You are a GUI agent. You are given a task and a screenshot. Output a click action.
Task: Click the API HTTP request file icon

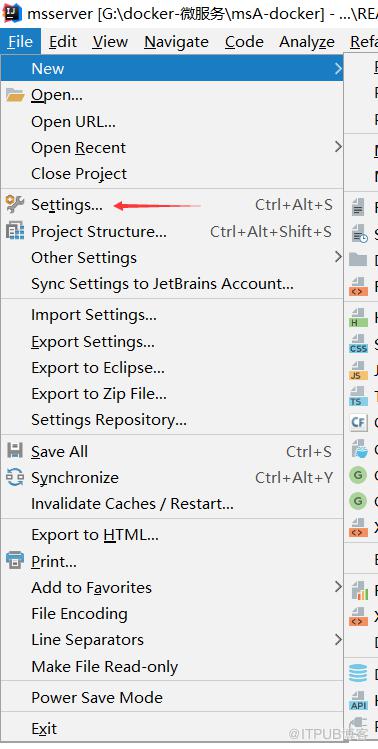pyautogui.click(x=358, y=701)
